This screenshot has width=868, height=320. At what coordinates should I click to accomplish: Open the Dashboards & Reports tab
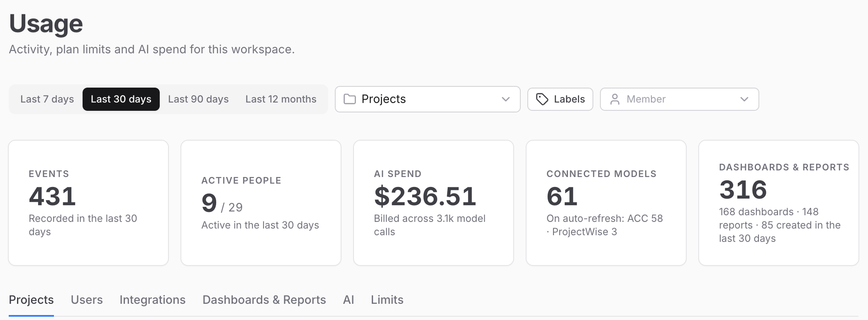(264, 300)
